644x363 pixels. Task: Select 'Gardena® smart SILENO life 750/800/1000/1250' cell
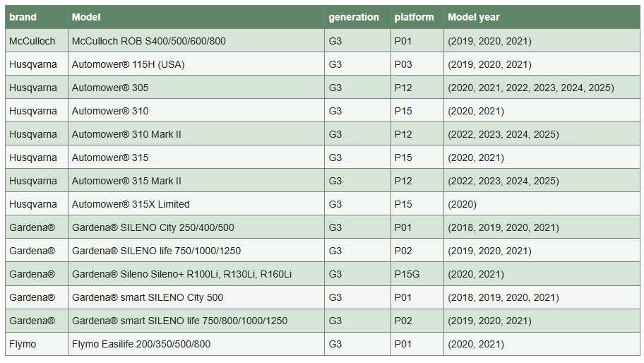click(196, 321)
